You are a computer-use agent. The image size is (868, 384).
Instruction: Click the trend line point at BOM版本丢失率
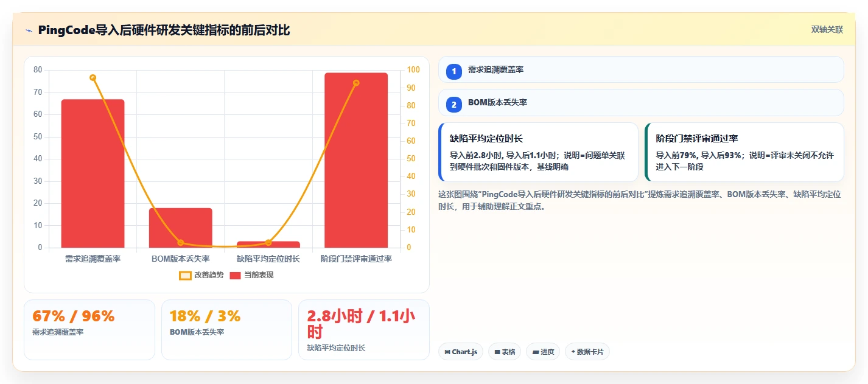tap(180, 243)
